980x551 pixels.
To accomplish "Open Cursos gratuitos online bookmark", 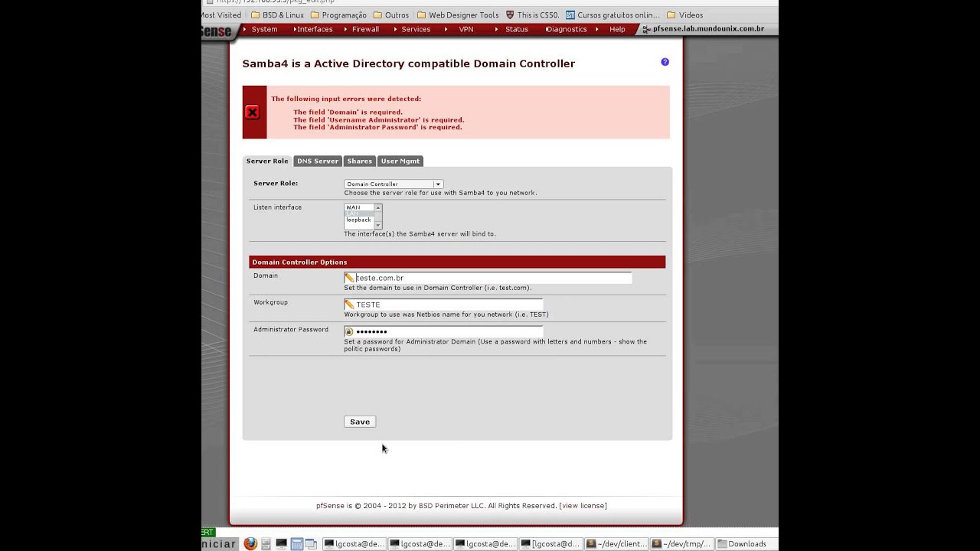I will click(x=612, y=15).
